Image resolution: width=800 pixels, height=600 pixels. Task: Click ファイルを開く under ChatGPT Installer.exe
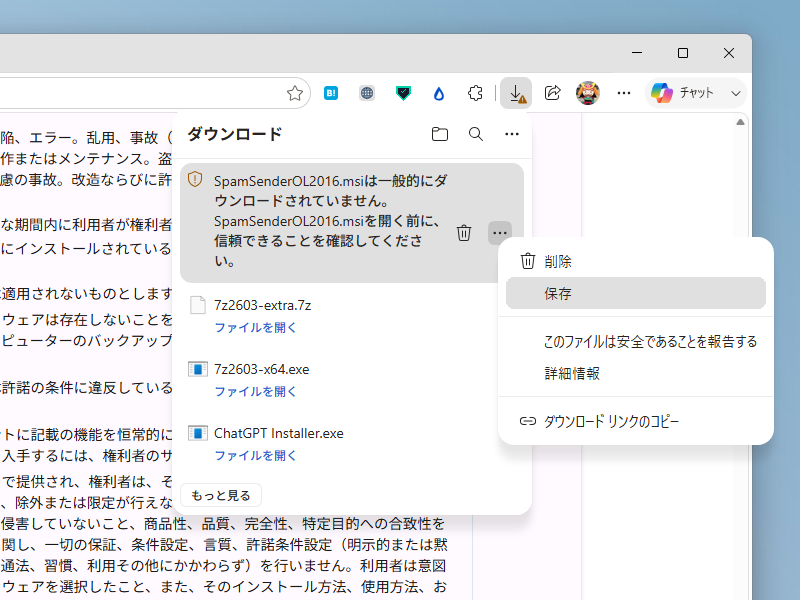click(256, 456)
